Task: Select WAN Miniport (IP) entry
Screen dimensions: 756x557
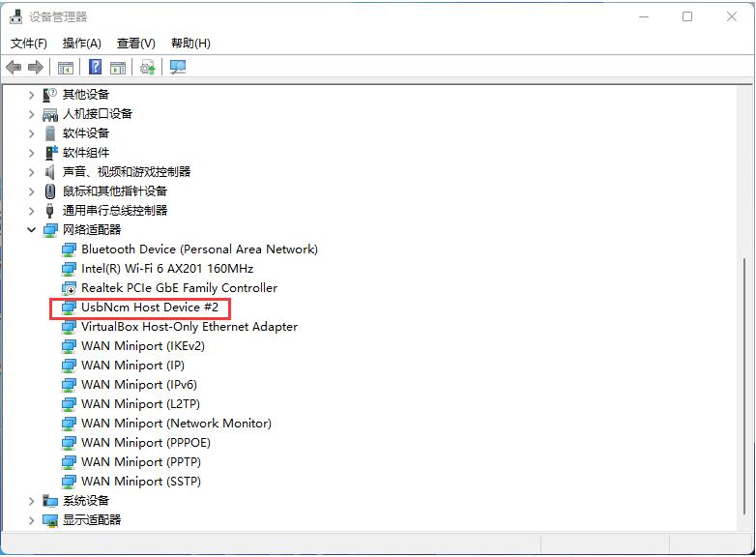Action: 133,366
